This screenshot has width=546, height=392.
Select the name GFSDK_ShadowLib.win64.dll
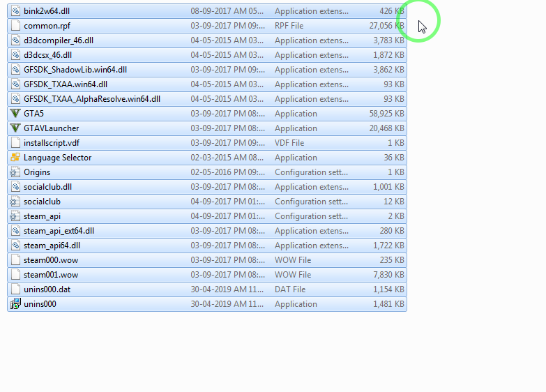tap(75, 70)
